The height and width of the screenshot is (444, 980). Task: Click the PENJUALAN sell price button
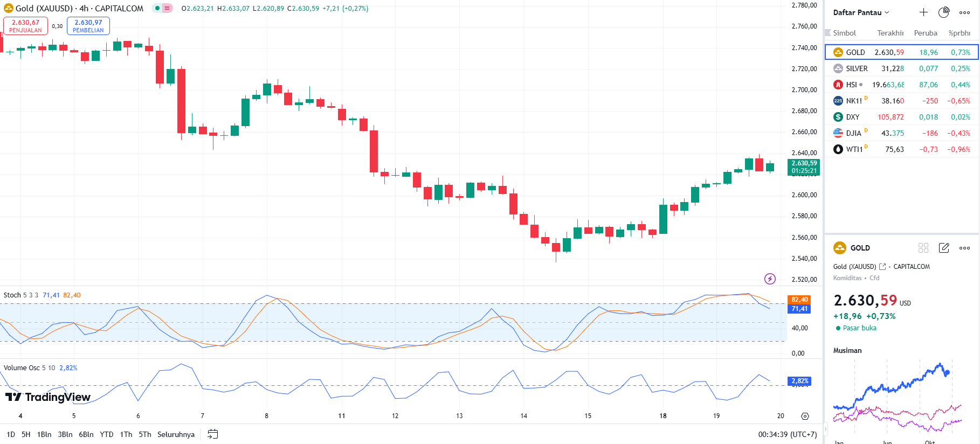tap(25, 26)
